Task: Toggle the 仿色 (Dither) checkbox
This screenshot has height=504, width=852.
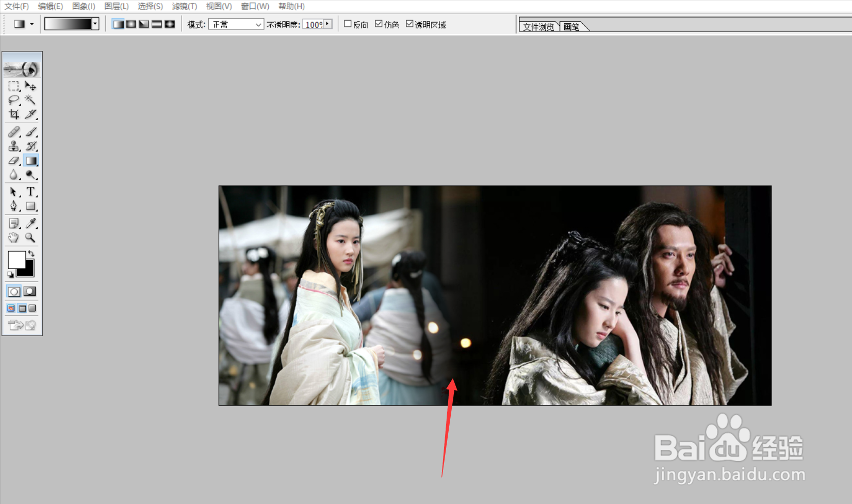Action: [x=379, y=24]
